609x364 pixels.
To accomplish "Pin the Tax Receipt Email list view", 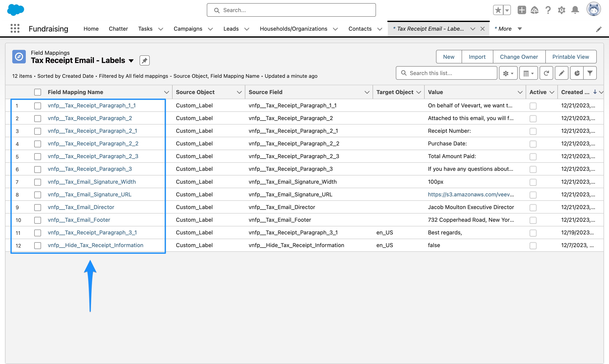I will 144,60.
